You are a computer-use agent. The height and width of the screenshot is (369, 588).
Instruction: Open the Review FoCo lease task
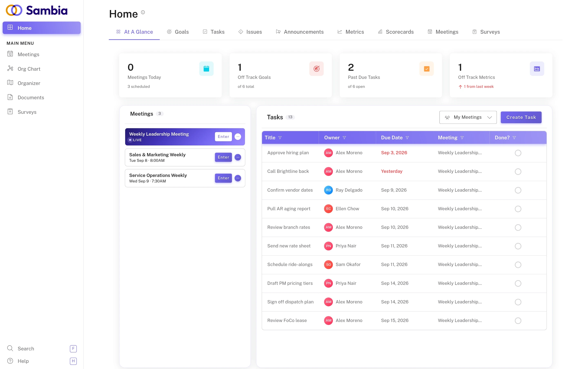pyautogui.click(x=287, y=320)
